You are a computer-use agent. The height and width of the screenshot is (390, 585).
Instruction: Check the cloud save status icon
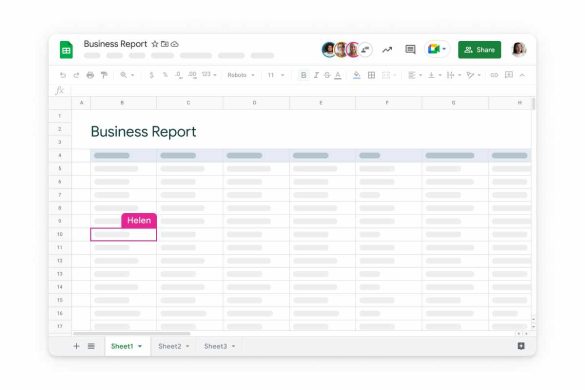[x=175, y=44]
